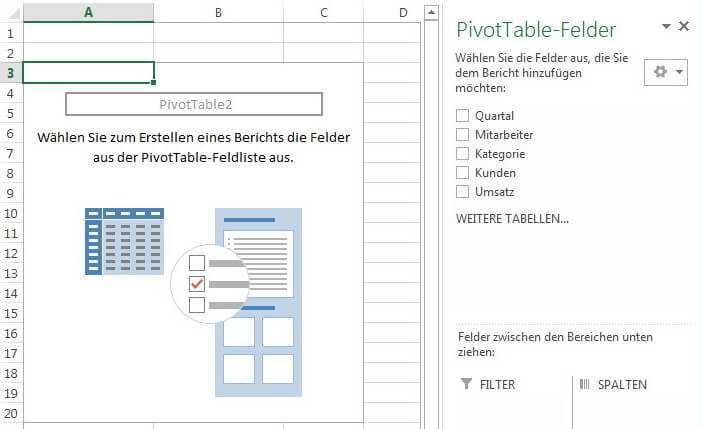Select cell B2
The height and width of the screenshot is (429, 702).
coord(218,53)
